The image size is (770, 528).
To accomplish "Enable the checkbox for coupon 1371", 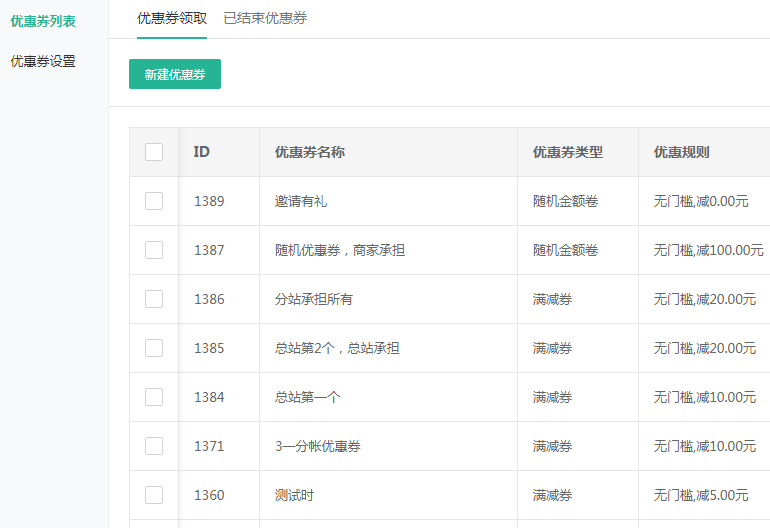I will pos(154,446).
